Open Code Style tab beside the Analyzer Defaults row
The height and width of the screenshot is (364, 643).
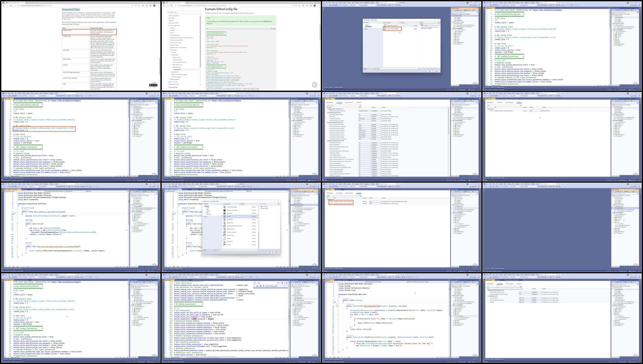500,102
